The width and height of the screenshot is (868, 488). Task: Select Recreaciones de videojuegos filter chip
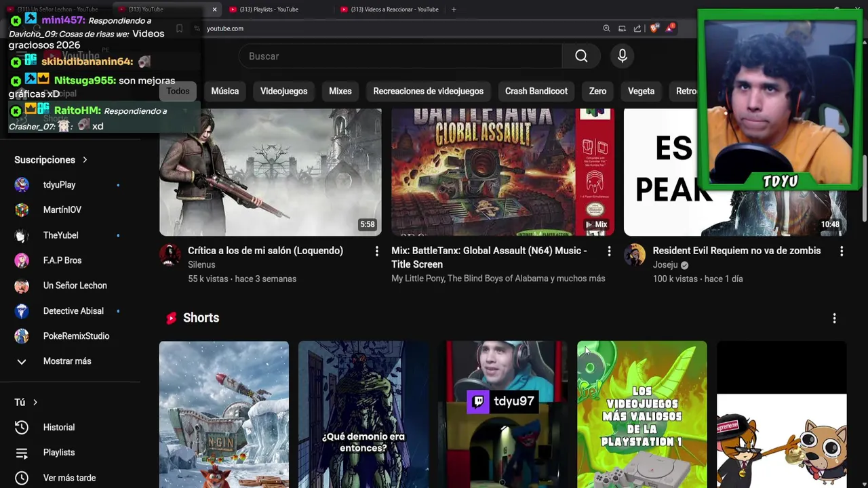click(428, 91)
